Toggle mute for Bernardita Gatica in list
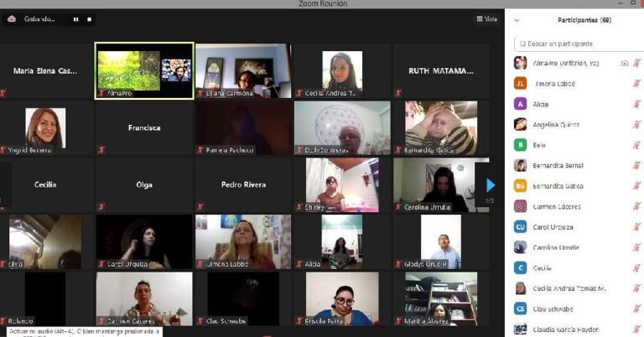Viewport: 644px width, 337px height. 636,186
